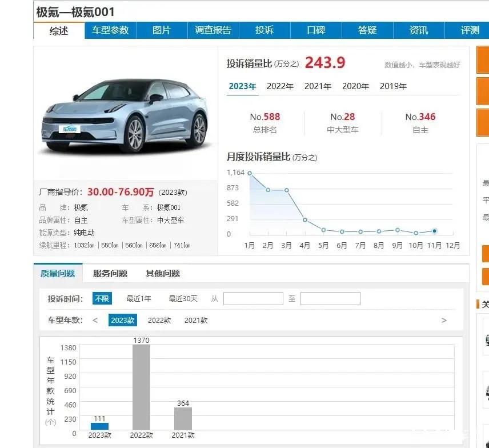The image size is (489, 448).
Task: Click the end date 至 input field
Action: pyautogui.click(x=330, y=298)
